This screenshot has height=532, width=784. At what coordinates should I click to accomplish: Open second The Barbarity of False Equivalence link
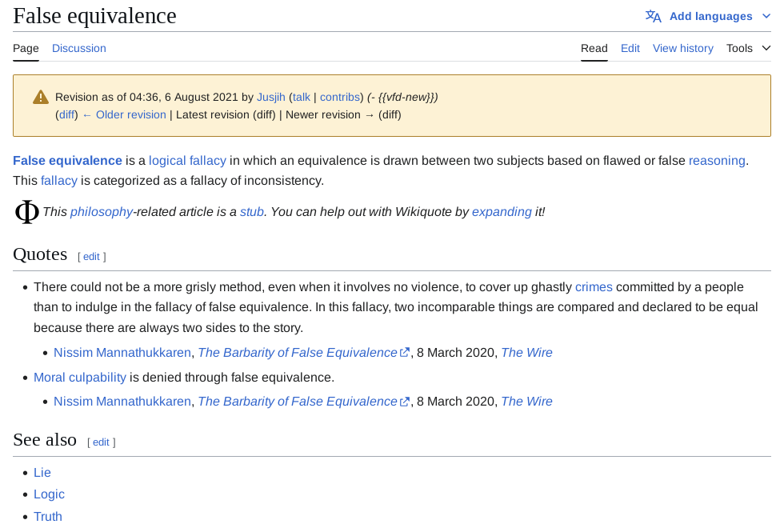pyautogui.click(x=298, y=402)
